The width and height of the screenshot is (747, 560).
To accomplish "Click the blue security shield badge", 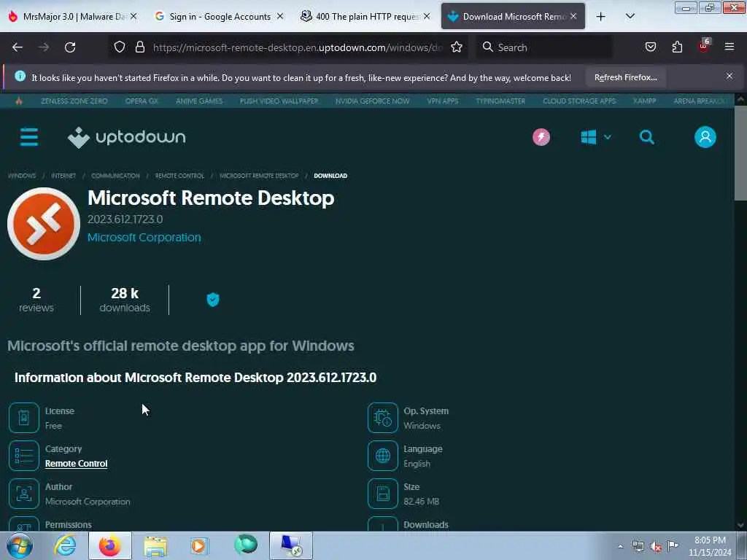I will pos(213,300).
